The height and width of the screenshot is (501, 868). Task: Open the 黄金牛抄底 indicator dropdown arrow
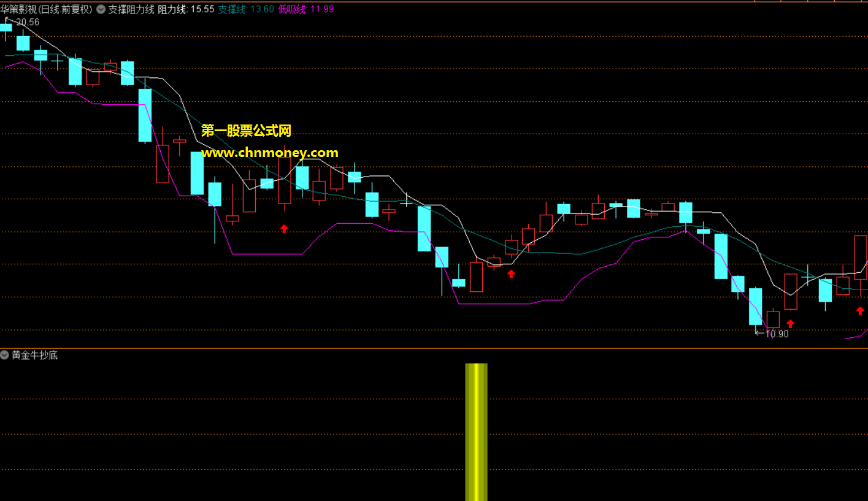[5, 355]
